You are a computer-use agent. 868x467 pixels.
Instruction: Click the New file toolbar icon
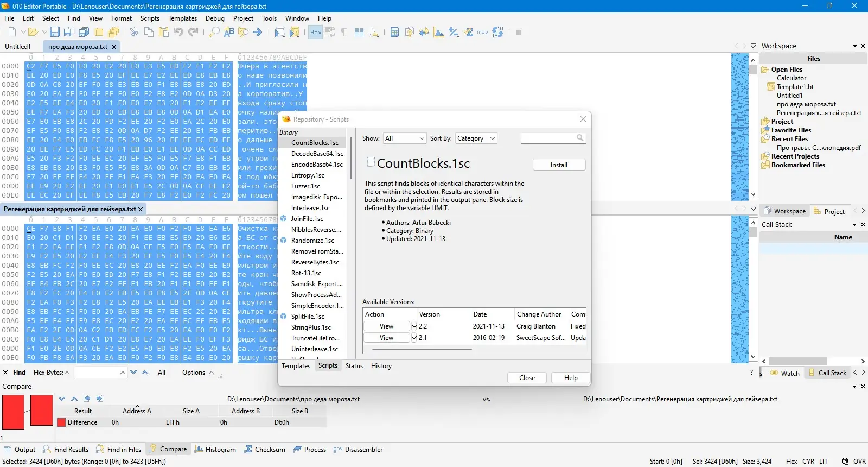[x=12, y=33]
